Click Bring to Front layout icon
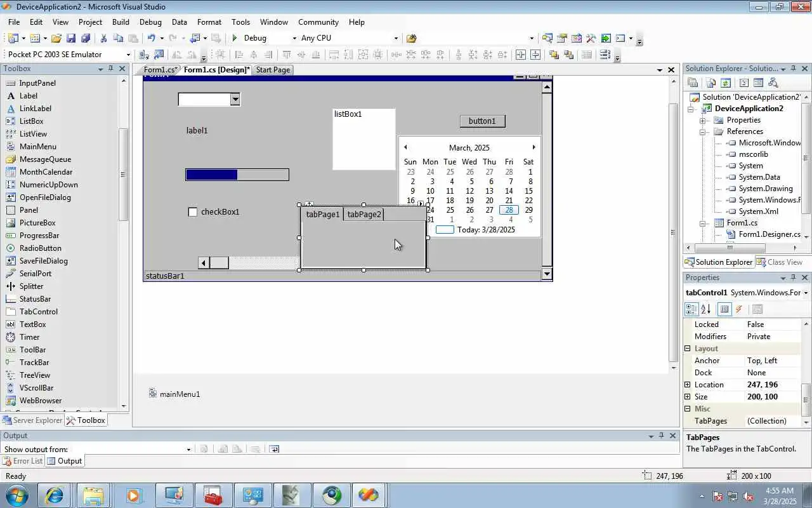The image size is (812, 508). pos(554,55)
